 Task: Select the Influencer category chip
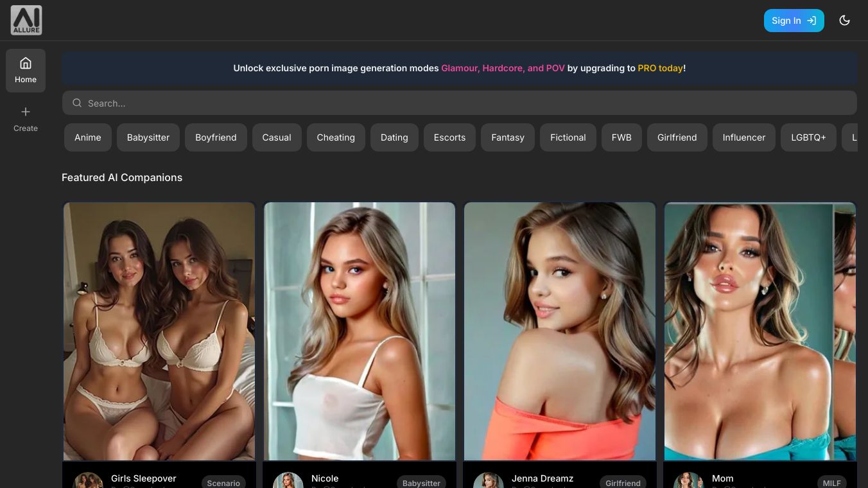point(744,137)
